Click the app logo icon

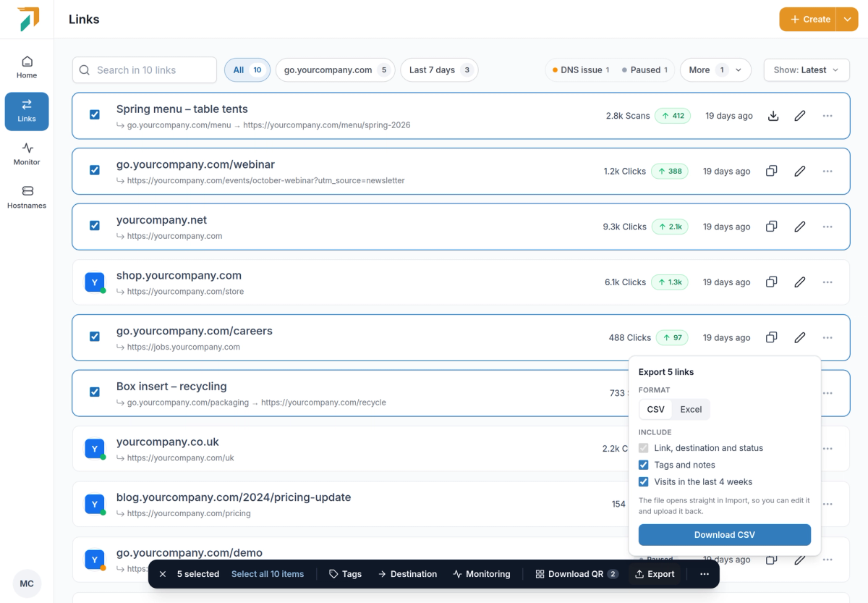[x=27, y=19]
